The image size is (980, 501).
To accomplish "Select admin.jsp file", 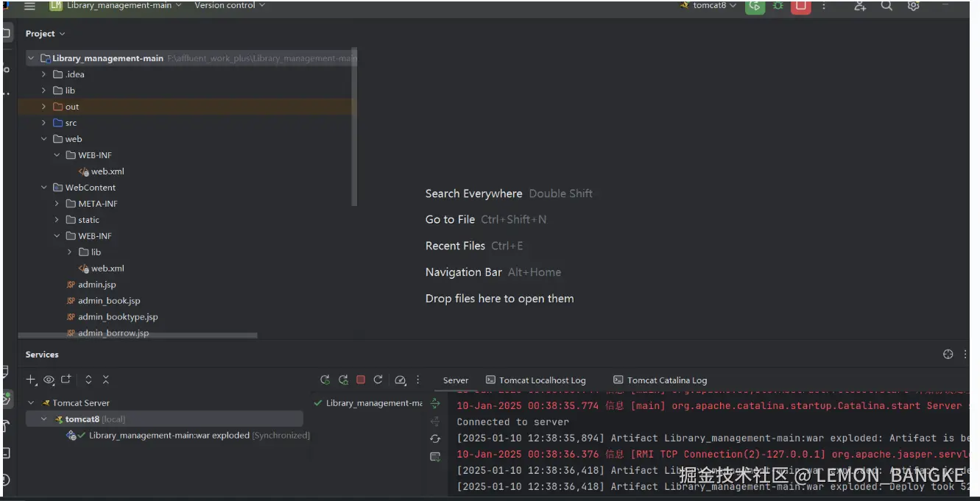I will pos(91,285).
